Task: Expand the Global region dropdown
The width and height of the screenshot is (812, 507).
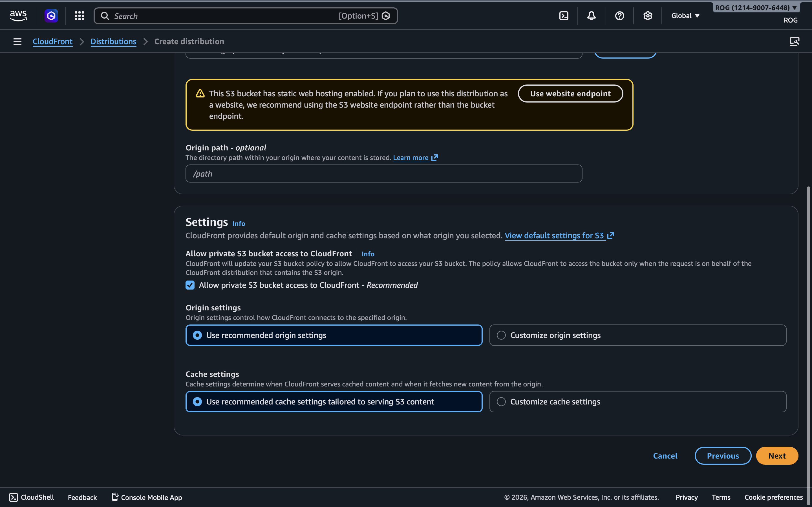Action: 685,16
